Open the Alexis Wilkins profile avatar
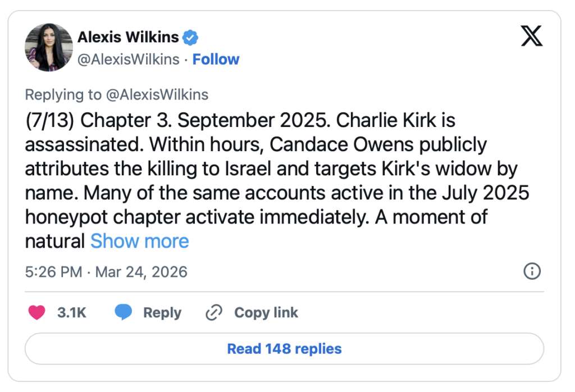Viewport: 575px width, 392px height. coord(49,48)
